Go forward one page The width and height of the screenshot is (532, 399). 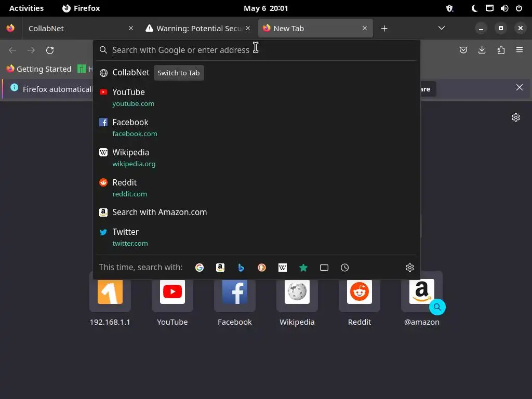31,50
